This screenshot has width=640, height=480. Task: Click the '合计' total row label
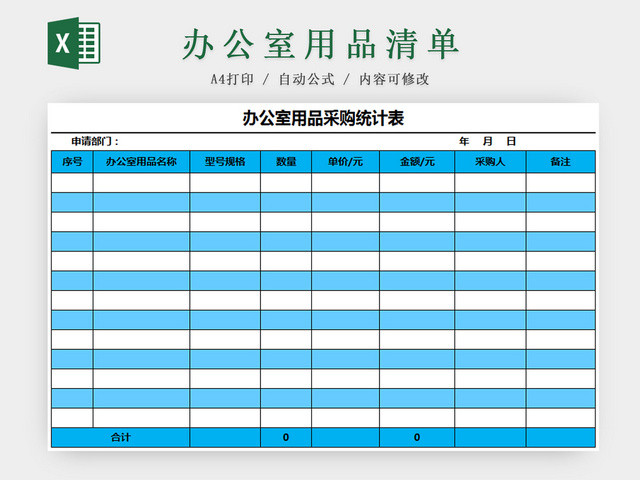click(120, 438)
